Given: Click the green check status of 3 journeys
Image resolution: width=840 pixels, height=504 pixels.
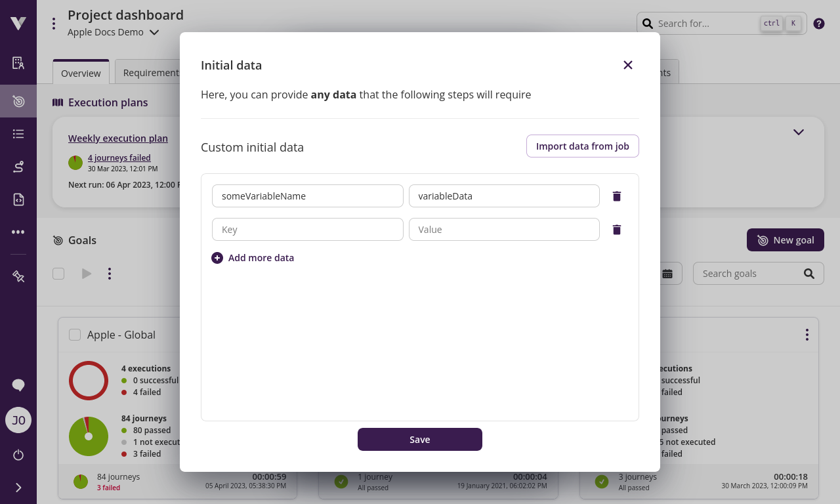Looking at the screenshot, I should (602, 482).
